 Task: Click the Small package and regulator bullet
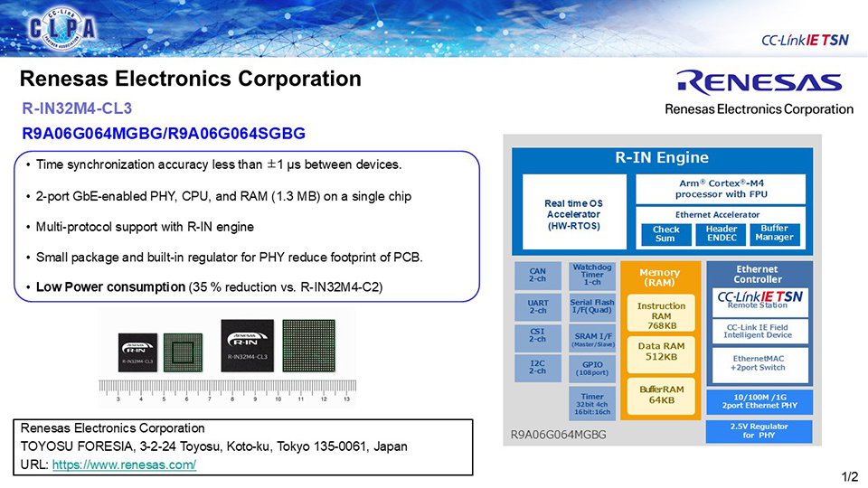tap(229, 258)
